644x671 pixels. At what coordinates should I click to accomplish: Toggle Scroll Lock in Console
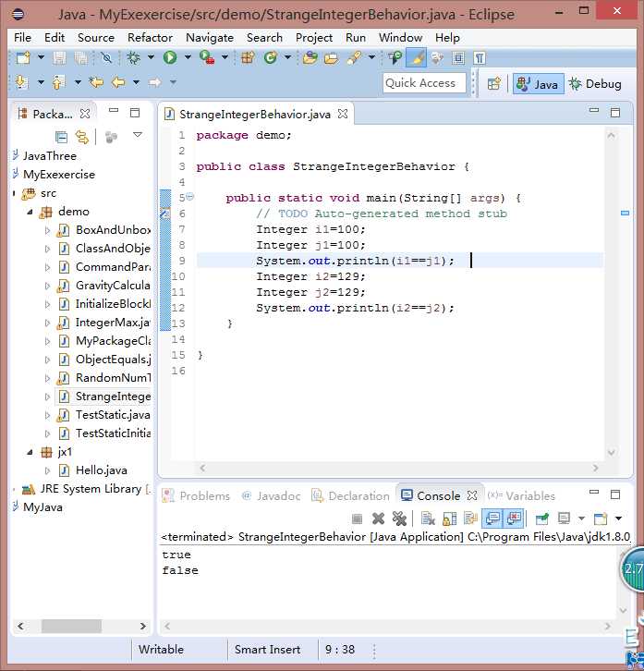pos(449,518)
